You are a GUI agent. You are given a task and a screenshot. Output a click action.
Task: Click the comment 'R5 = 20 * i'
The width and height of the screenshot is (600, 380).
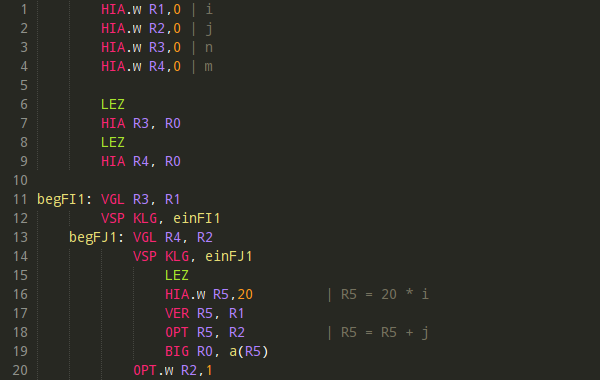(385, 294)
